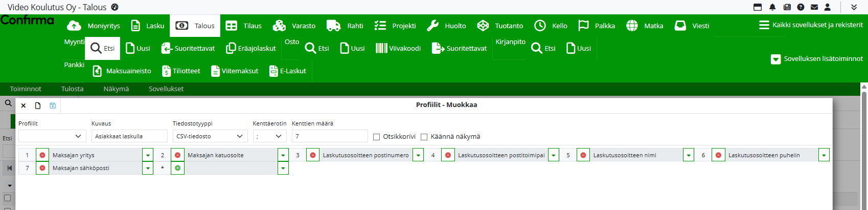Click Kaikki sovellukset ja rekisterit
868x210 pixels.
[x=811, y=25]
